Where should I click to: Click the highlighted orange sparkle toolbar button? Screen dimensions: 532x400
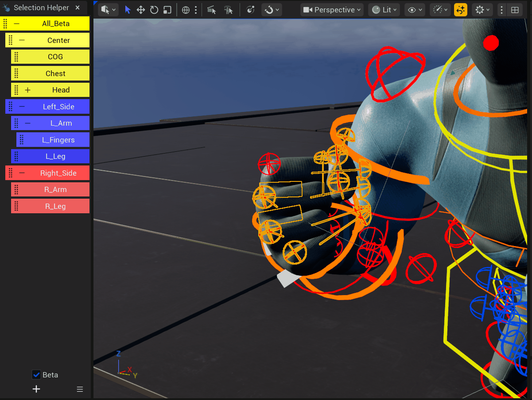click(x=461, y=10)
